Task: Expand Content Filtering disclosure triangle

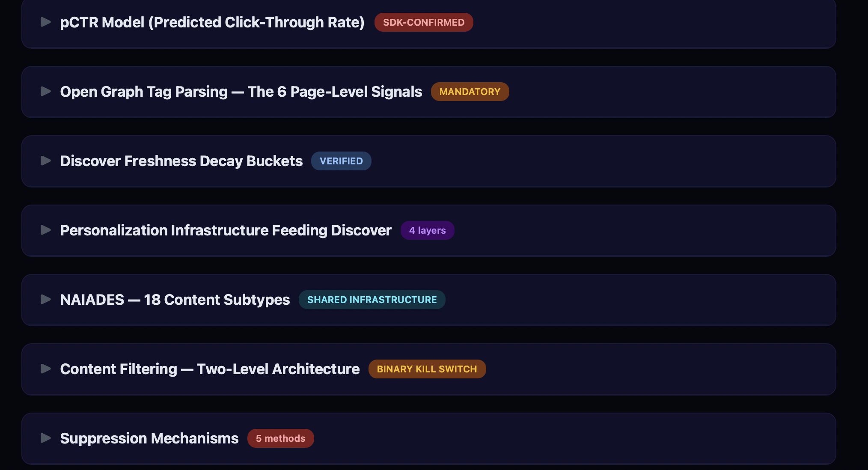Action: click(x=45, y=369)
